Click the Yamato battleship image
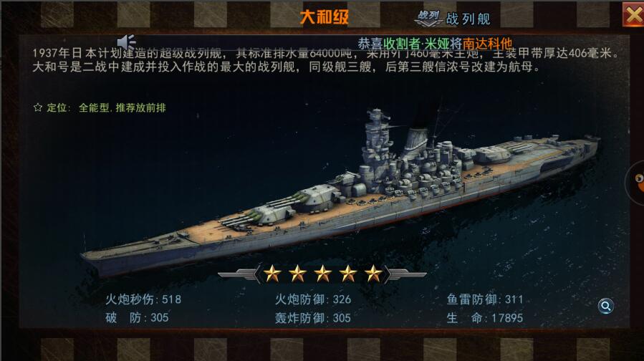This screenshot has width=644, height=361. tap(340, 193)
